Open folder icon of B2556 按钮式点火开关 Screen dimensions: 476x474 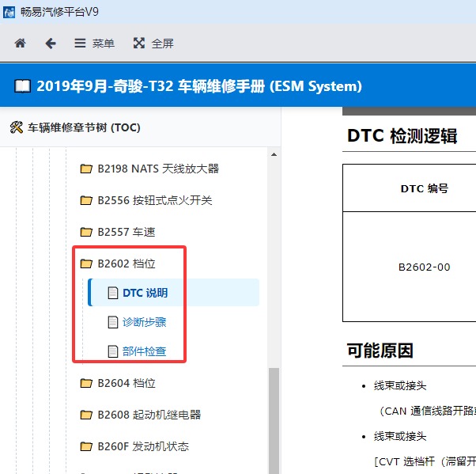click(x=86, y=200)
